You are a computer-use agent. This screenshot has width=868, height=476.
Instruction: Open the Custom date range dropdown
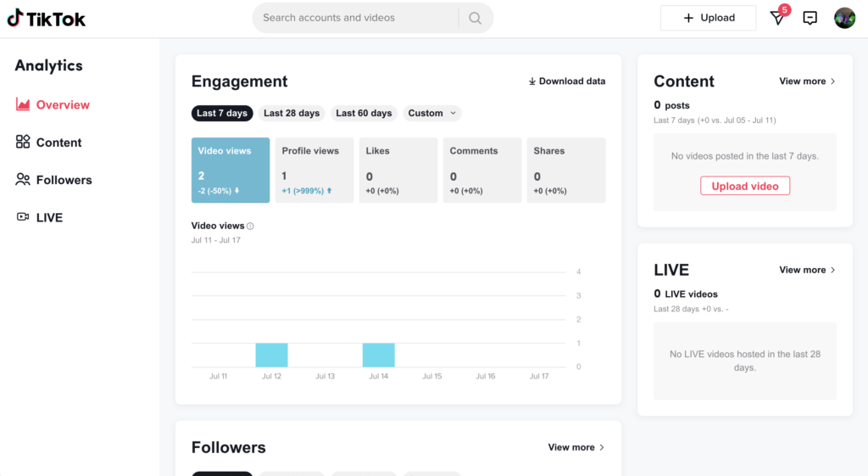[x=432, y=113]
